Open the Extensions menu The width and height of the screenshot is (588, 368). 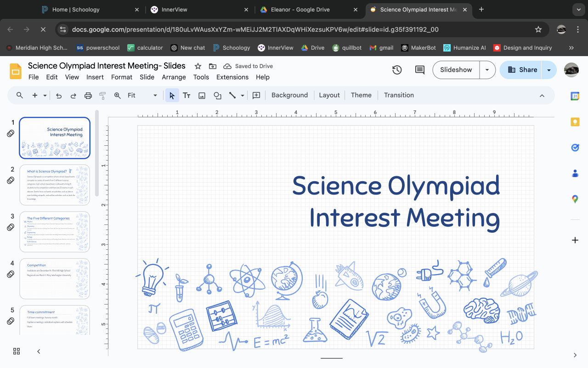[232, 77]
